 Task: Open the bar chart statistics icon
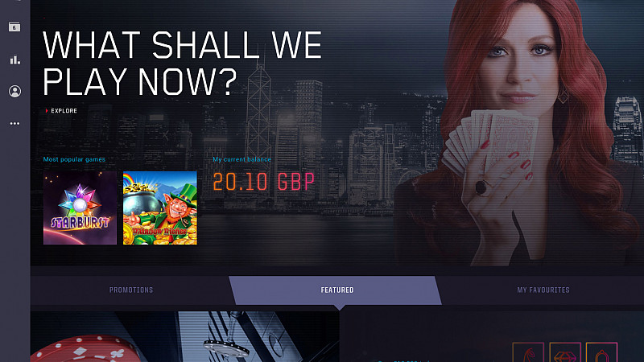14,60
